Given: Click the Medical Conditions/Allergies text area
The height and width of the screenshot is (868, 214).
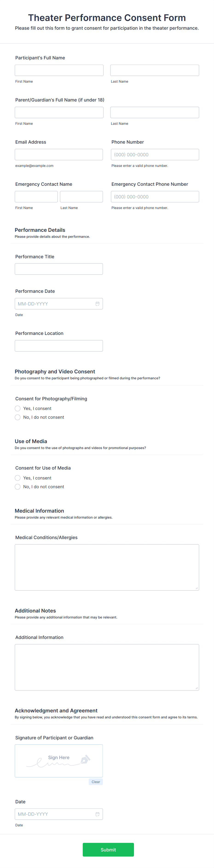Looking at the screenshot, I should pyautogui.click(x=107, y=566).
